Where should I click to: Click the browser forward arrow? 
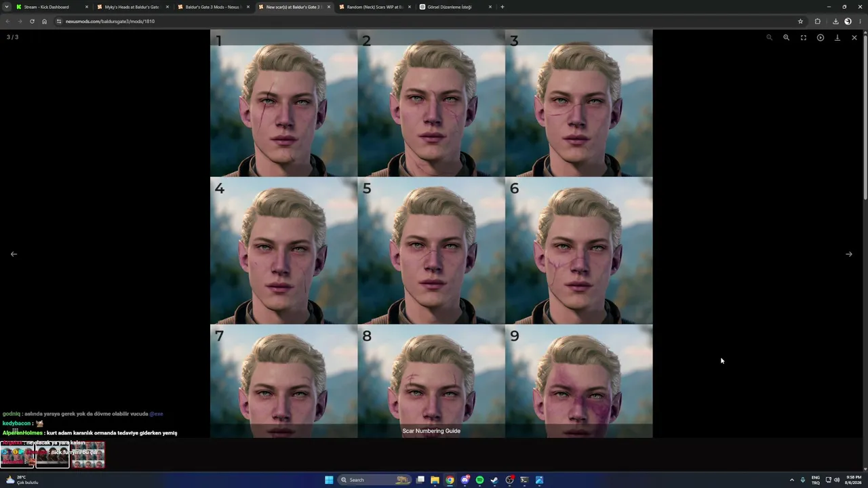(x=19, y=21)
